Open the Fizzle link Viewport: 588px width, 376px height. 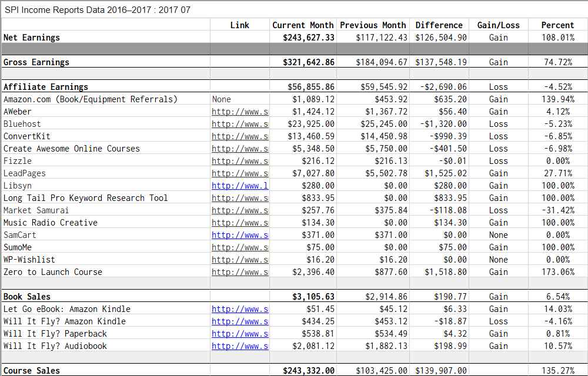point(240,161)
